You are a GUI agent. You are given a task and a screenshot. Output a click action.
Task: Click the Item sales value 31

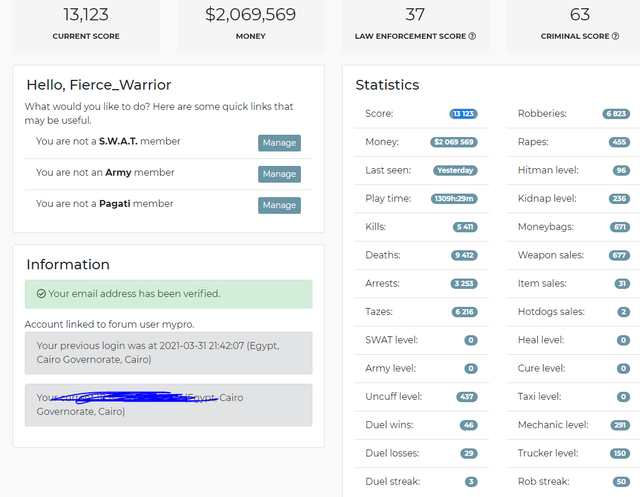coord(622,284)
